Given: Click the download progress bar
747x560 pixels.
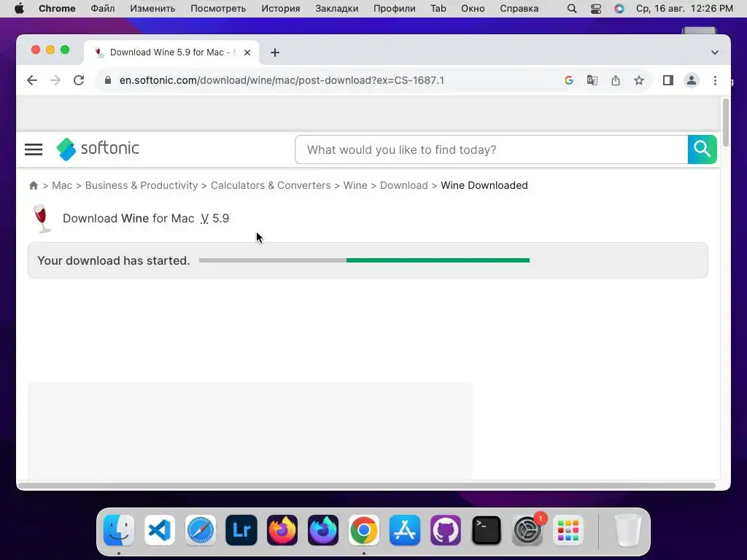Looking at the screenshot, I should (x=365, y=260).
